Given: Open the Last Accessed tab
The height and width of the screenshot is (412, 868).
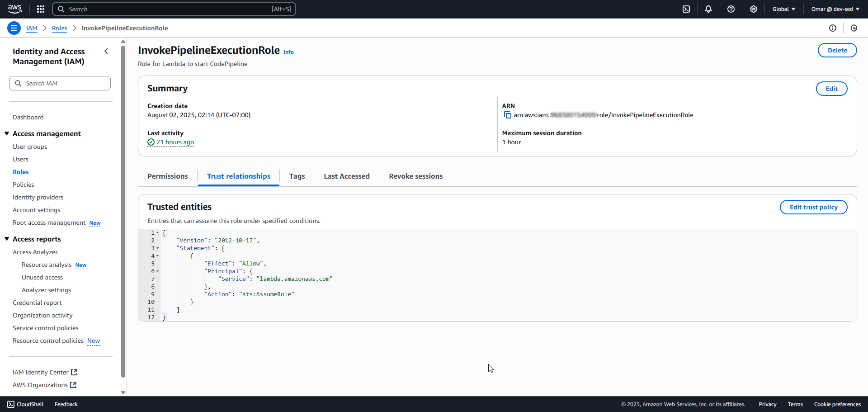Looking at the screenshot, I should [x=347, y=176].
